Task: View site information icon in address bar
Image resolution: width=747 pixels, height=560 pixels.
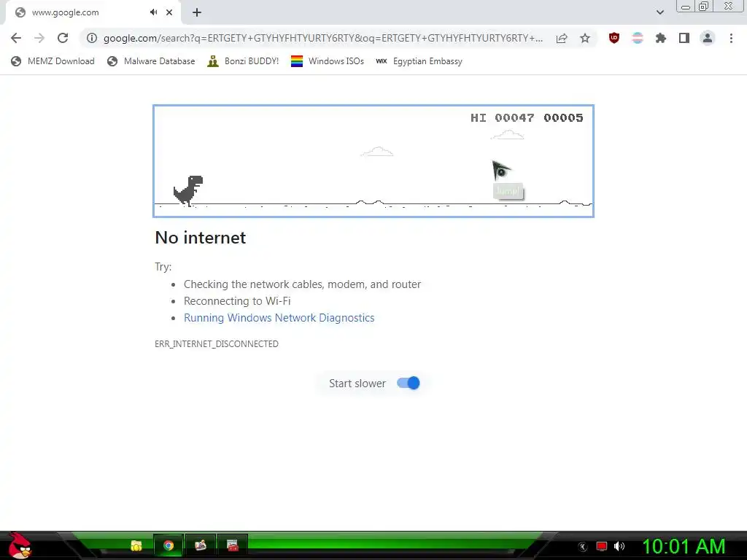Action: tap(92, 38)
